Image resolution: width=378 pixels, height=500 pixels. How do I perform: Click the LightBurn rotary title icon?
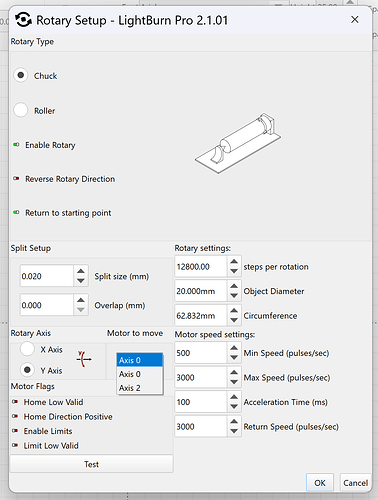(x=23, y=20)
